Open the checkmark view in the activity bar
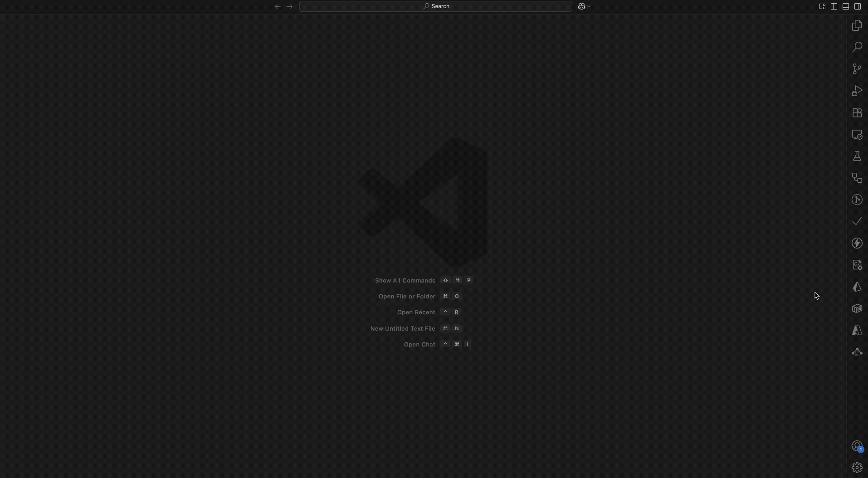The height and width of the screenshot is (478, 868). [x=857, y=221]
